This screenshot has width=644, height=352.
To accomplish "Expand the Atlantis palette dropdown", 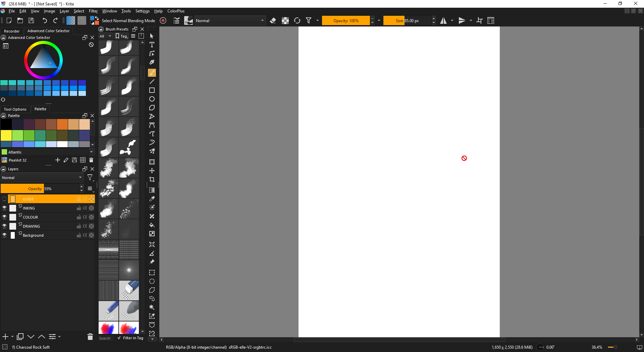I will 91,152.
